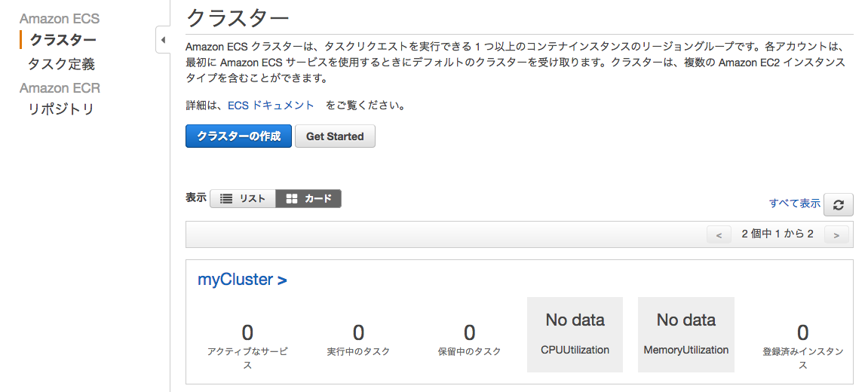868x392 pixels.
Task: Open the ECS ドキュメント link
Action: coord(271,106)
